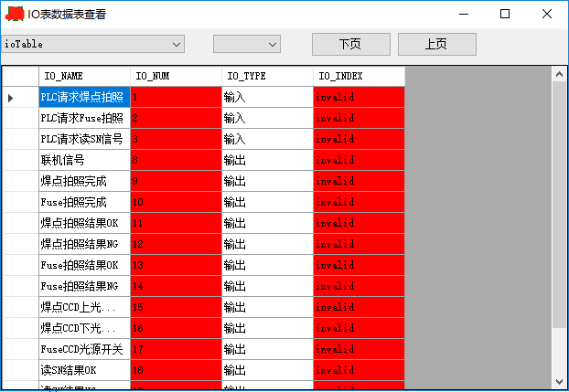Image resolution: width=569 pixels, height=392 pixels.
Task: Click IO_NUM cell with value 11
Action: (176, 223)
